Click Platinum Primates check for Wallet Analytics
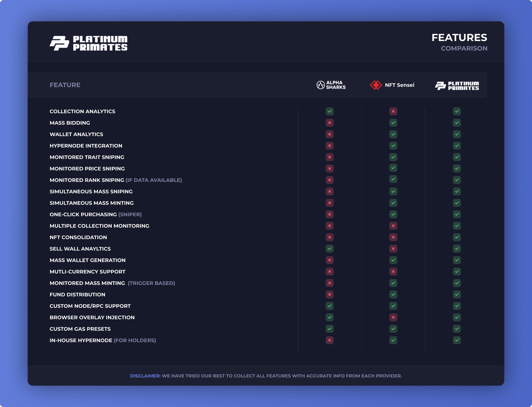The width and height of the screenshot is (532, 407). pyautogui.click(x=457, y=134)
